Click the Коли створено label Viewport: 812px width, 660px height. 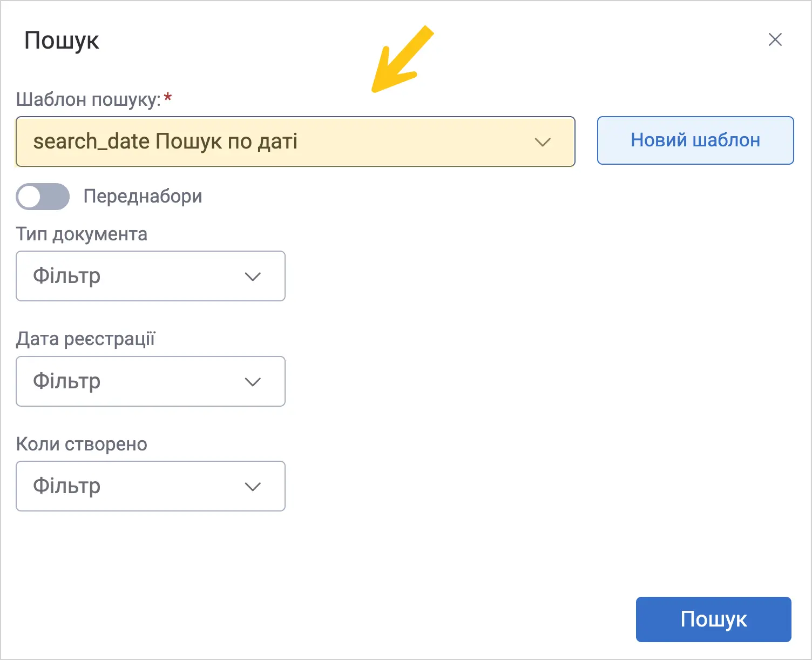(x=82, y=444)
